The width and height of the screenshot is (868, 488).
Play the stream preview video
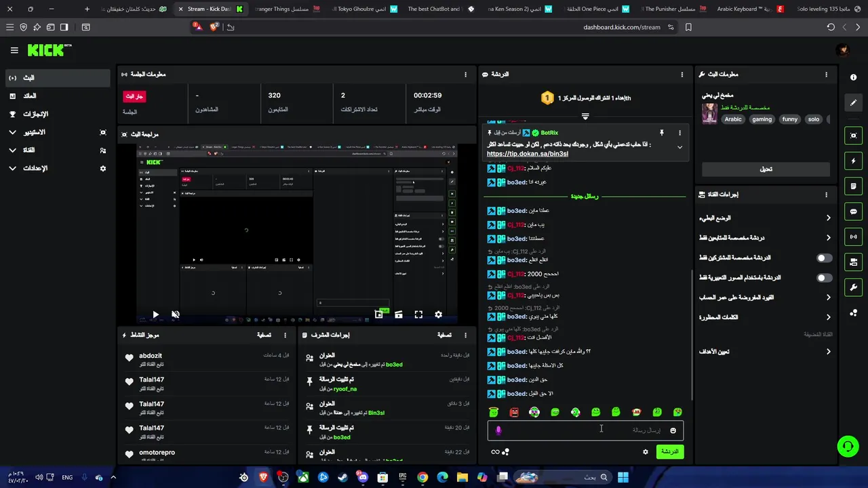pos(155,314)
